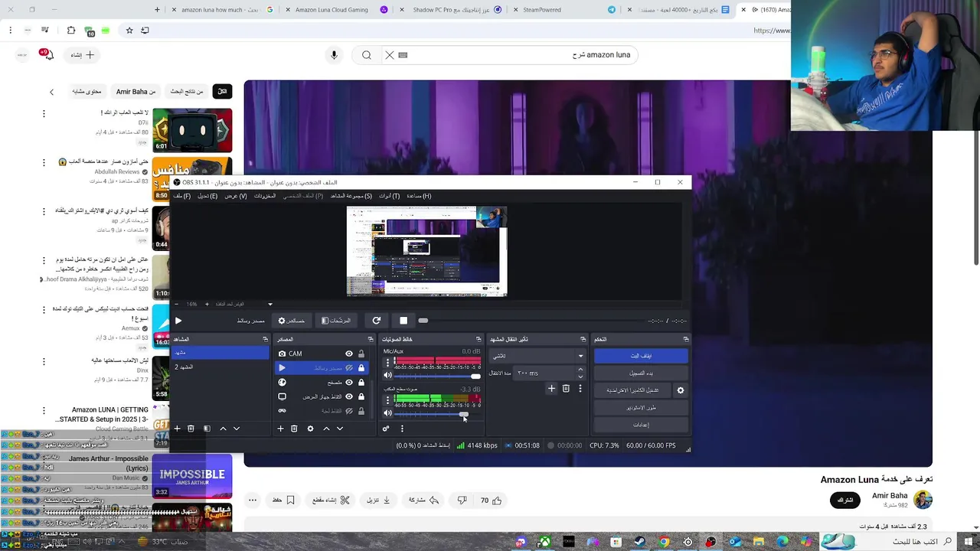Click the Start Virtual Camera button
Image resolution: width=980 pixels, height=551 pixels.
(x=632, y=390)
